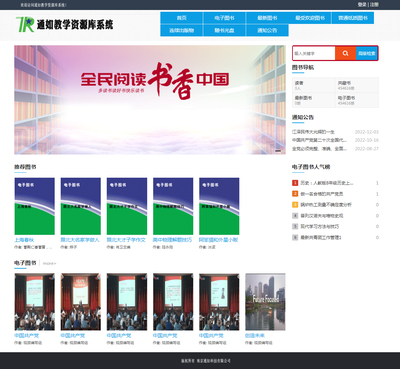Click the keyword search input field
The height and width of the screenshot is (369, 400).
click(x=314, y=53)
